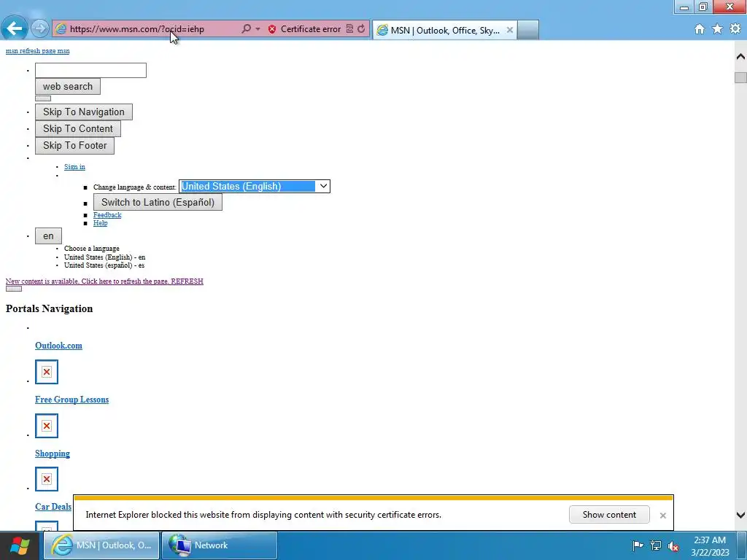The width and height of the screenshot is (747, 560).
Task: Click Skip To Navigation button
Action: point(84,112)
